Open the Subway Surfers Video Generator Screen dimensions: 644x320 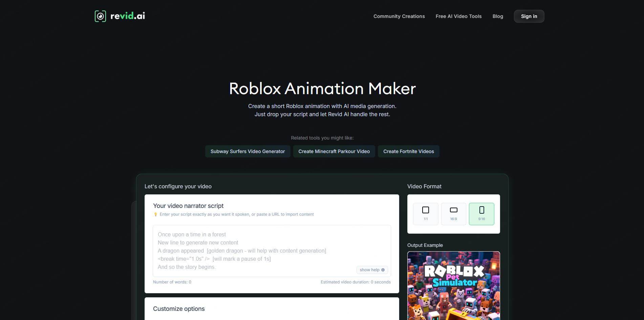tap(248, 151)
